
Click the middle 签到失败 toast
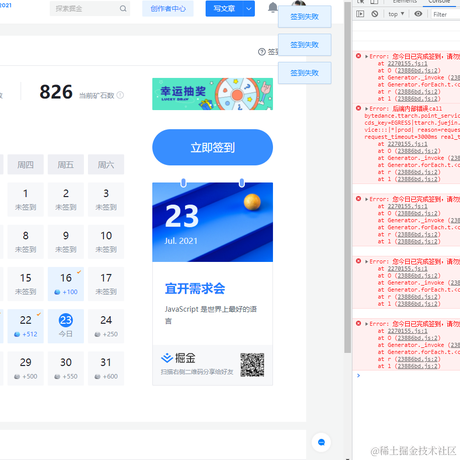(305, 45)
